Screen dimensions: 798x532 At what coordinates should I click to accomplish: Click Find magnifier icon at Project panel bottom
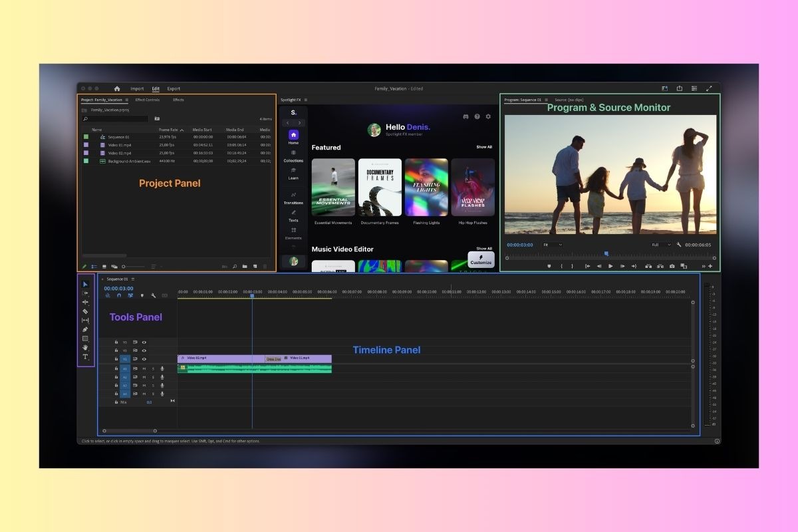click(x=235, y=266)
